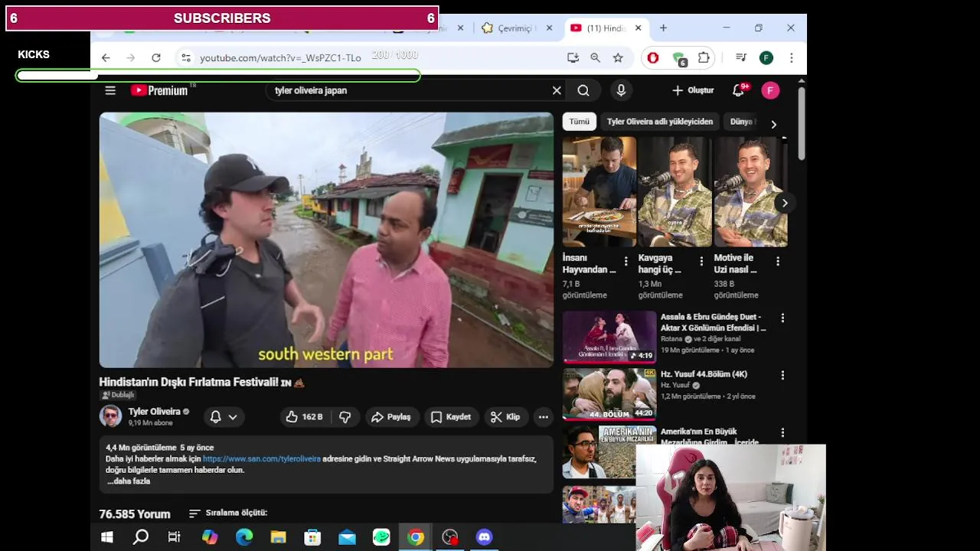Open Hz. Yusuf 44.Bölüm (4K) video
The height and width of the screenshot is (551, 980).
[x=609, y=393]
